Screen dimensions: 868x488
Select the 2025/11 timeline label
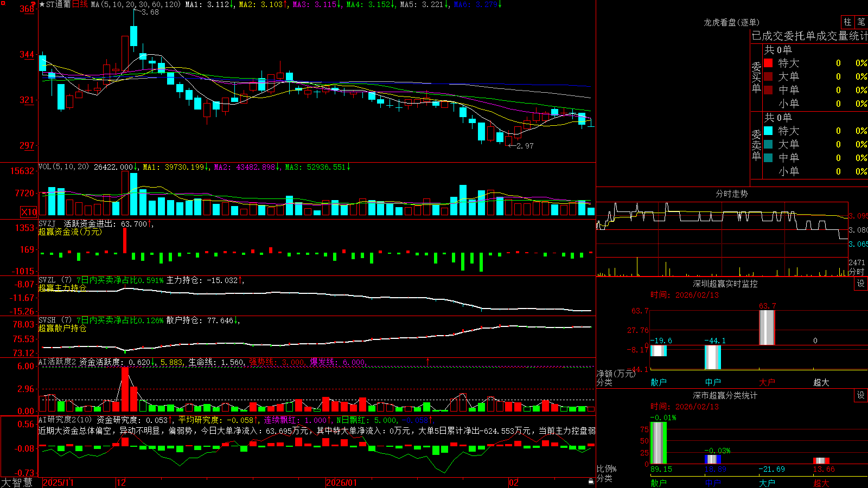(x=58, y=483)
